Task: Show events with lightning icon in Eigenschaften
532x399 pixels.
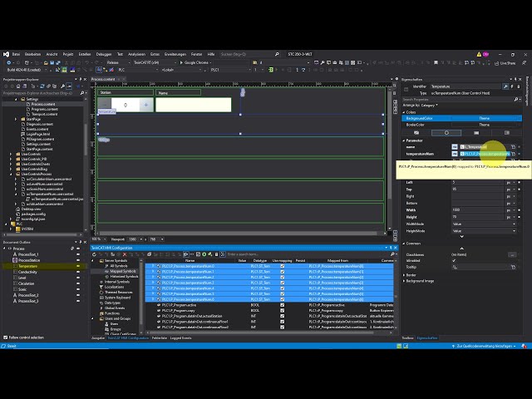Action: [512, 86]
